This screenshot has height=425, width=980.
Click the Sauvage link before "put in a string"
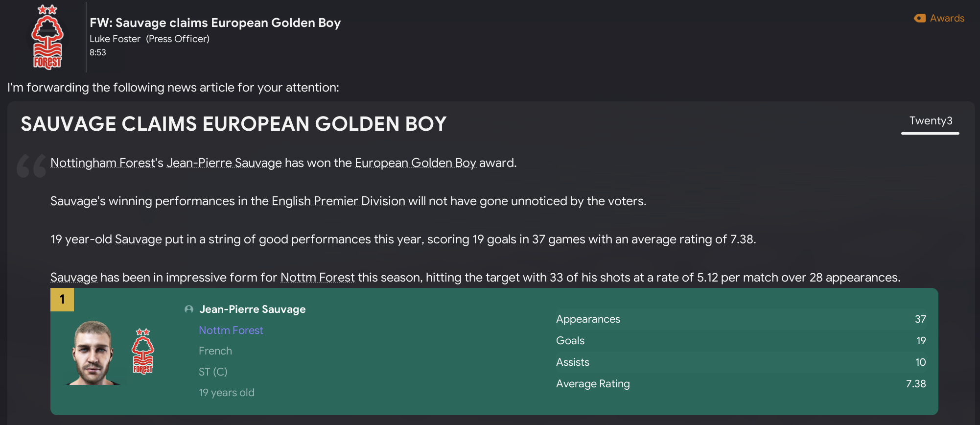click(x=138, y=239)
